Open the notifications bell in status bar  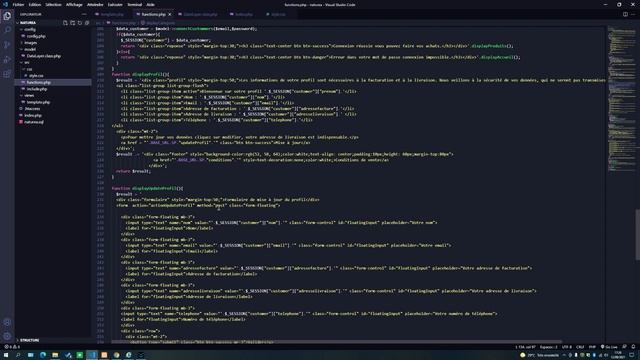633,347
